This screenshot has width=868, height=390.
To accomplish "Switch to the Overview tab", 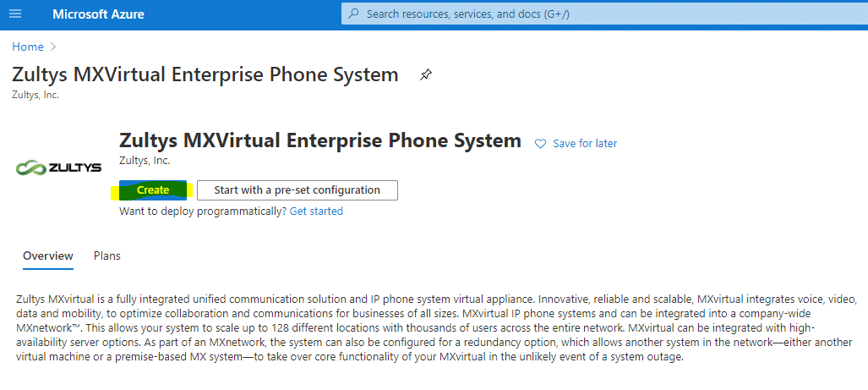I will 47,256.
